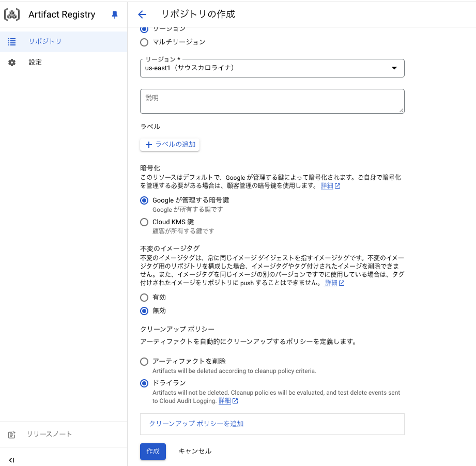Choose Cloud KMS 鍵 for encryption
476x466 pixels.
point(144,222)
